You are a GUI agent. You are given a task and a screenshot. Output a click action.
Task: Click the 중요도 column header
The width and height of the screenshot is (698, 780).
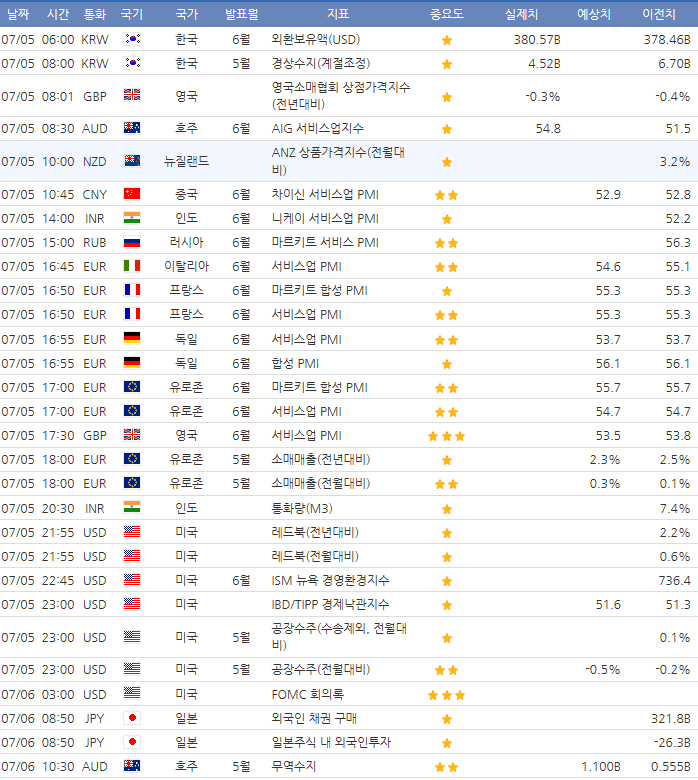pyautogui.click(x=446, y=14)
